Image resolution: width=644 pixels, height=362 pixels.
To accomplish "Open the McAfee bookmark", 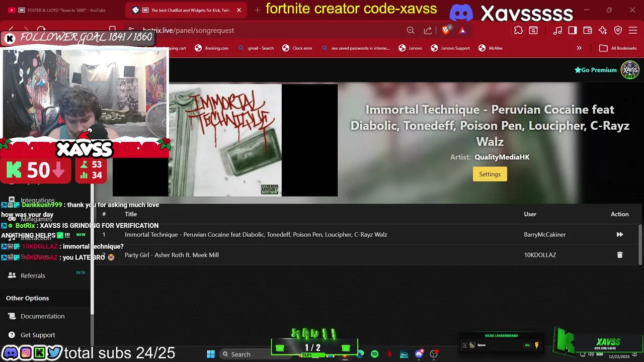I will (490, 48).
